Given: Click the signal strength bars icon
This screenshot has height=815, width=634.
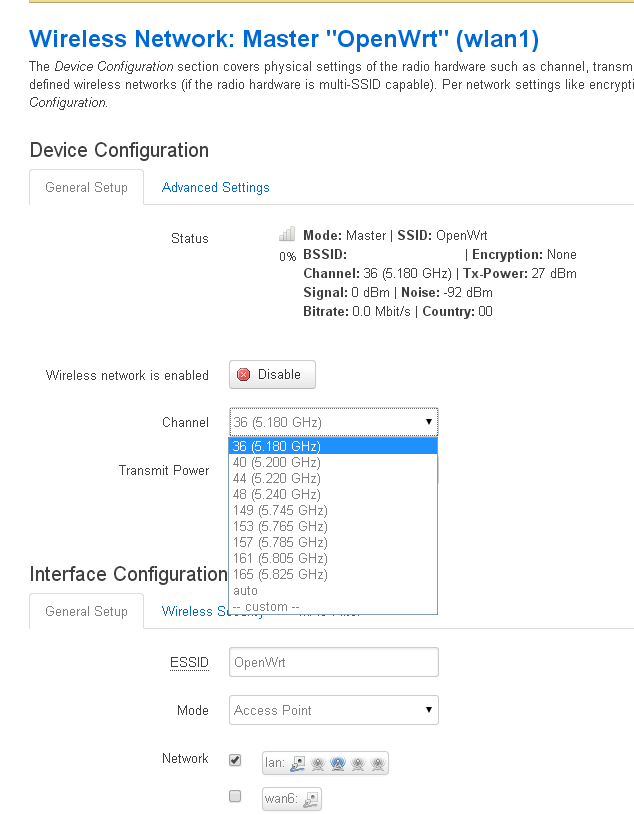Looking at the screenshot, I should pos(287,234).
